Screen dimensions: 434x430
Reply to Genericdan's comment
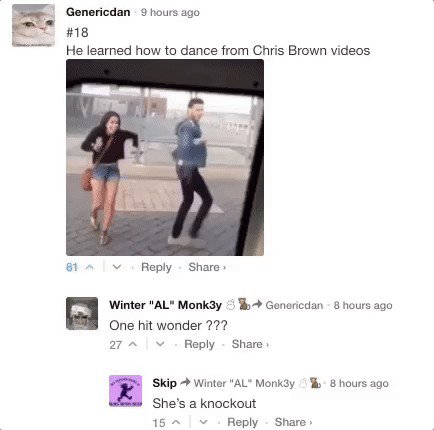[156, 267]
